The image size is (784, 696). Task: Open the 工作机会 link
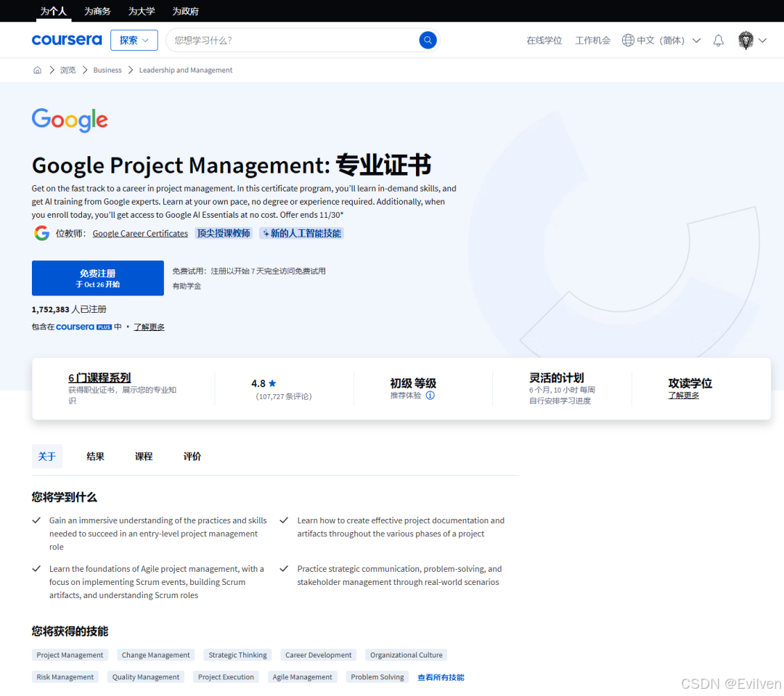click(592, 41)
